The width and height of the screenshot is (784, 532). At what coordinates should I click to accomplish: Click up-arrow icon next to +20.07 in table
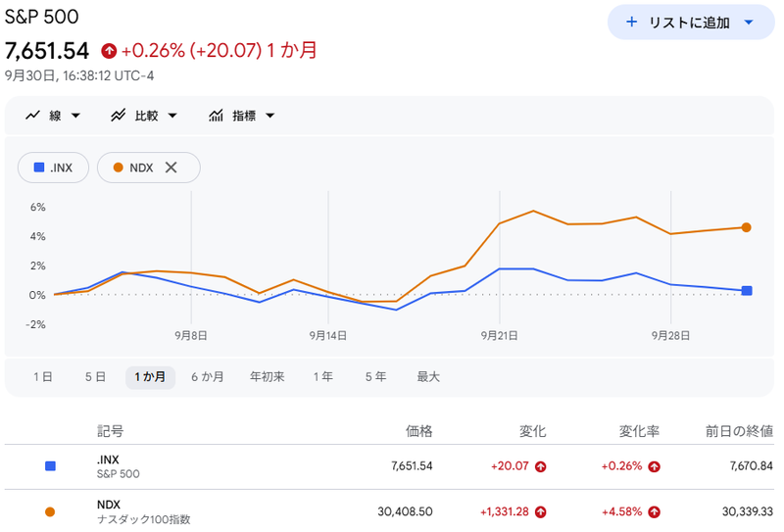541,467
